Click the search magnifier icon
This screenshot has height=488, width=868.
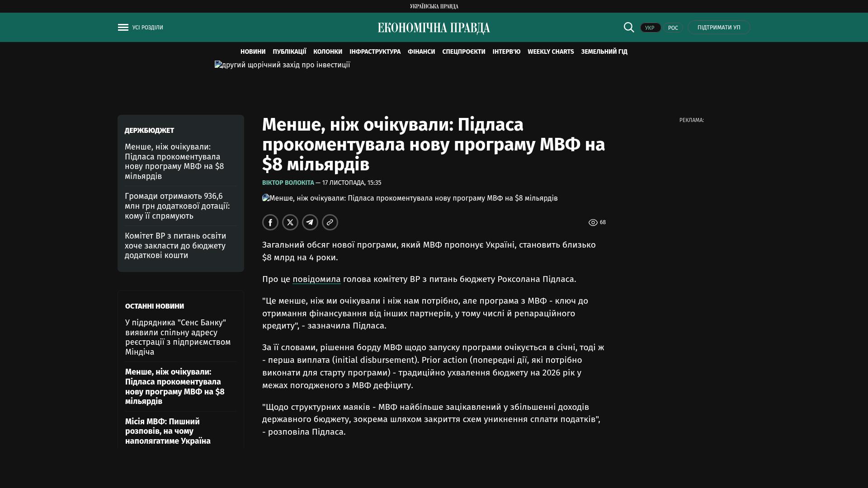(629, 27)
